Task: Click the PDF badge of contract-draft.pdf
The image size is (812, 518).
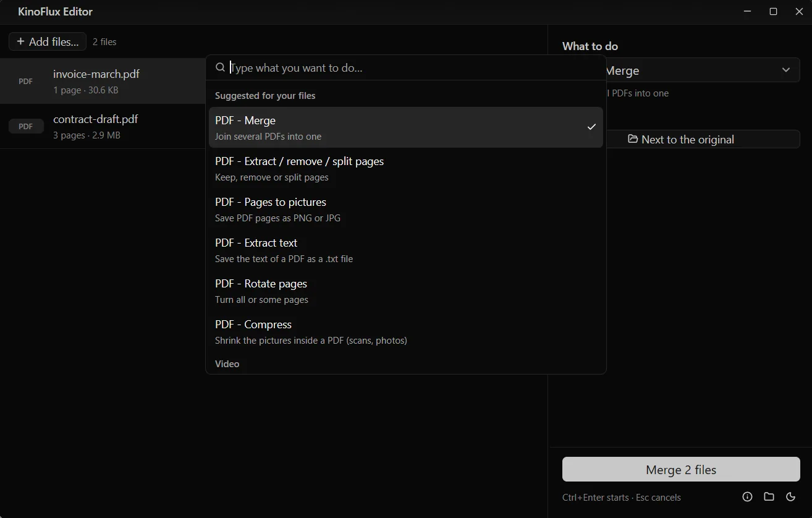Action: (x=25, y=126)
